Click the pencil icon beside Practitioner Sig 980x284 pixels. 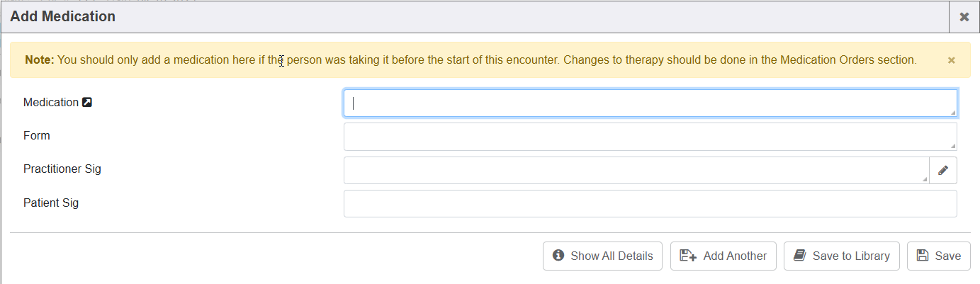pos(942,170)
